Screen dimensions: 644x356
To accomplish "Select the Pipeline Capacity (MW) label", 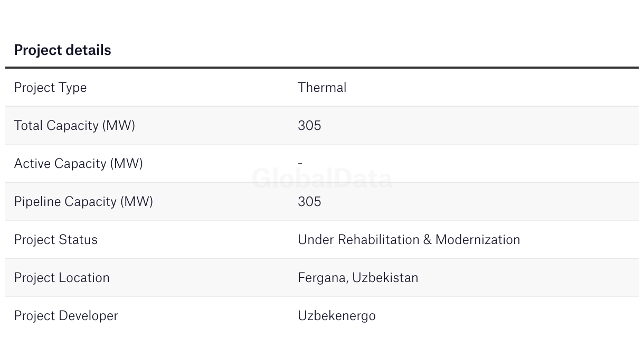I will click(83, 202).
